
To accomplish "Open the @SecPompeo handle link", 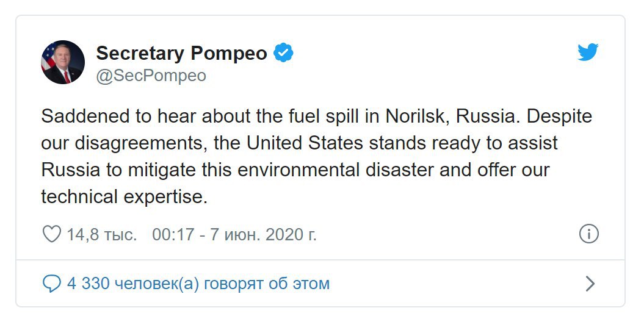I will (x=151, y=76).
